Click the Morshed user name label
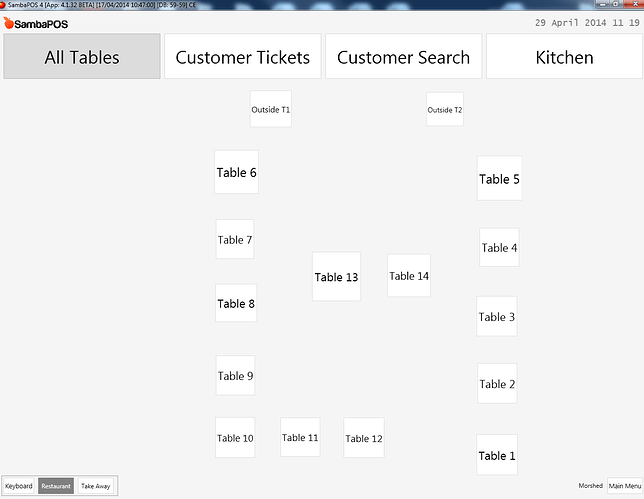The image size is (644, 499). point(591,485)
